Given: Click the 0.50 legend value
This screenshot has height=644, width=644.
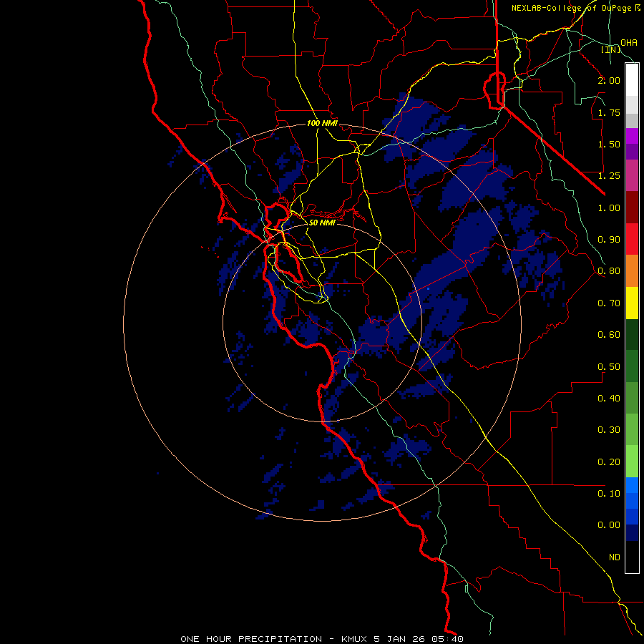Looking at the screenshot, I should [x=609, y=367].
